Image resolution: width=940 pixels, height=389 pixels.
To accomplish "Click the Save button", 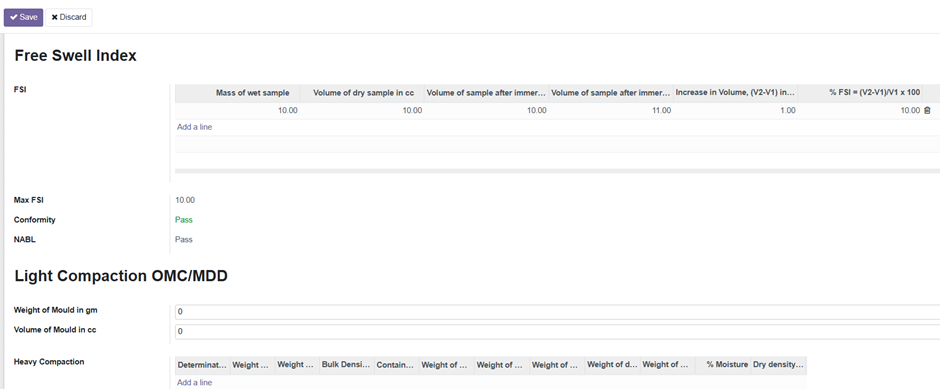I will (x=23, y=17).
